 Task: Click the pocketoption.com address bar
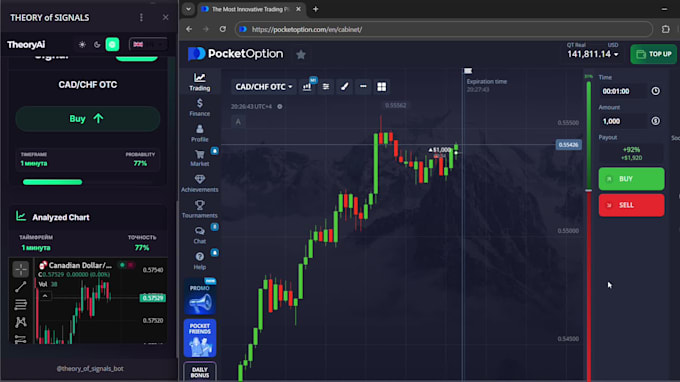[443, 29]
